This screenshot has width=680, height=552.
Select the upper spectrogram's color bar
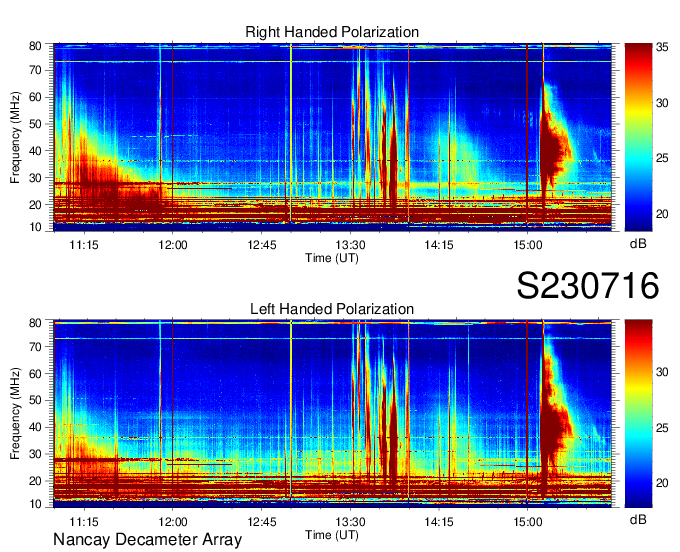(x=638, y=137)
